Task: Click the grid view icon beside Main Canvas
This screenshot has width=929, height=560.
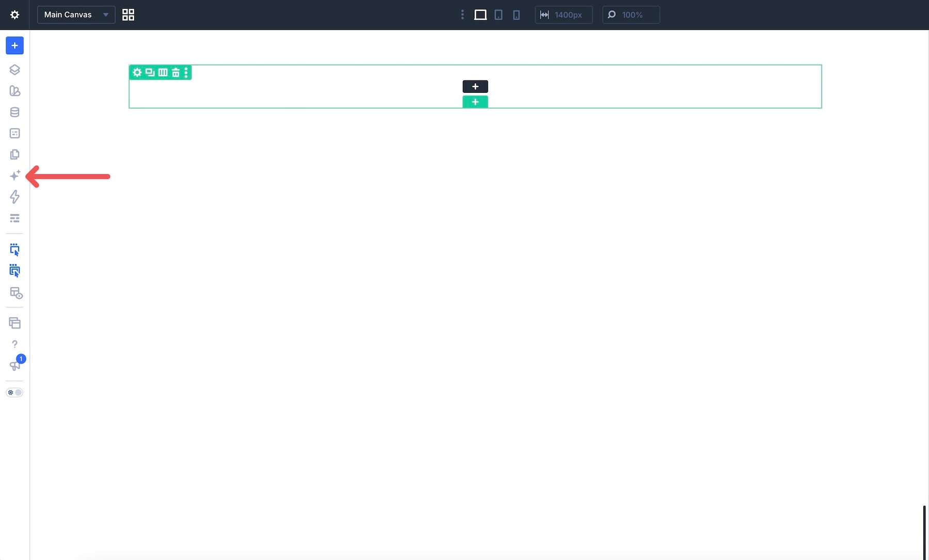Action: tap(128, 14)
